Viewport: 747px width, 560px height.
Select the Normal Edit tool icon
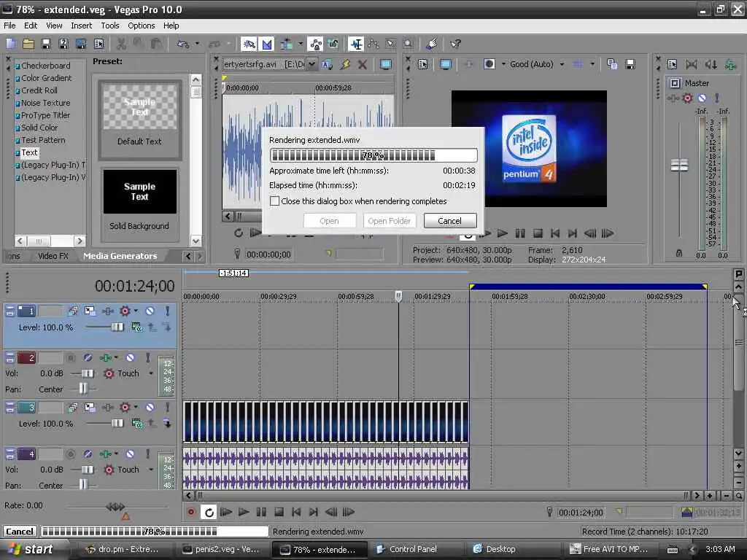[x=356, y=44]
